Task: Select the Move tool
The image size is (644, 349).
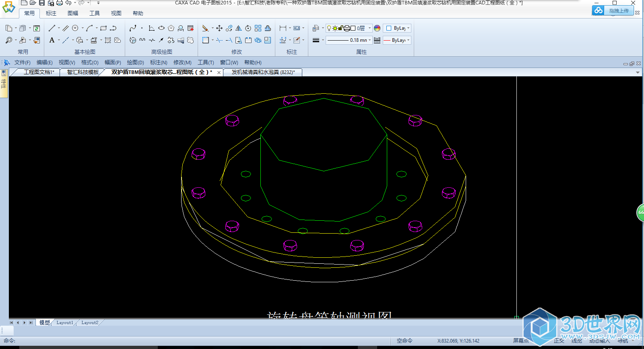Action: (x=219, y=28)
